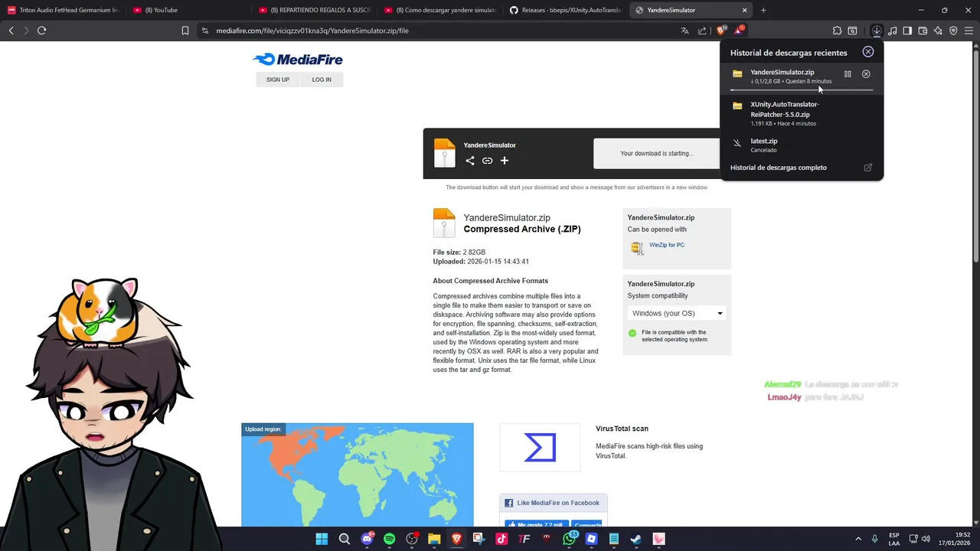
Task: Open the music playlist toolbar icon
Action: [x=893, y=31]
